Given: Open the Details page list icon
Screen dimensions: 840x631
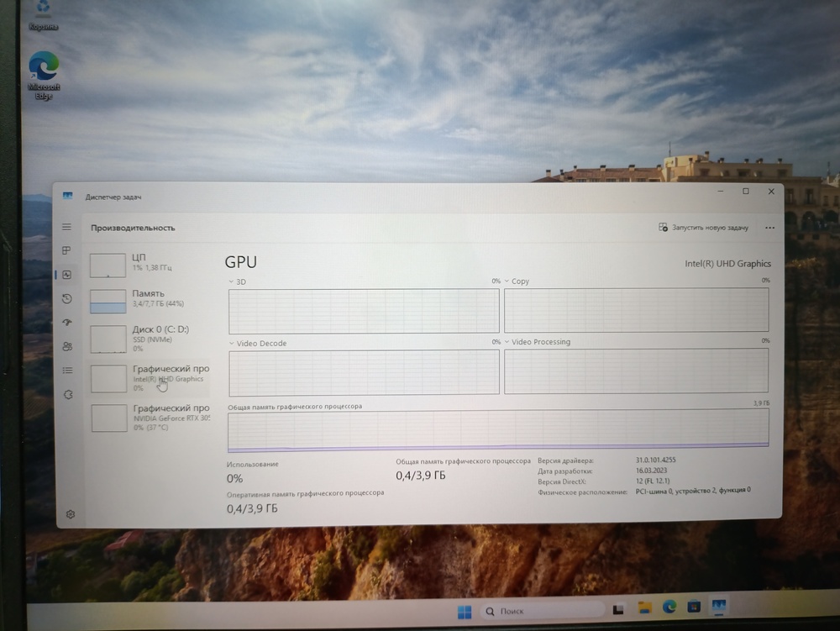Looking at the screenshot, I should (67, 371).
